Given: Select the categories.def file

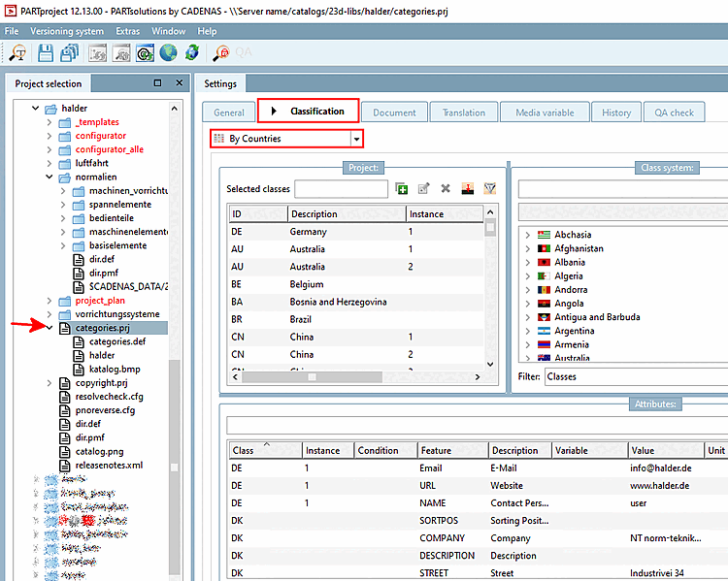Looking at the screenshot, I should tap(117, 341).
